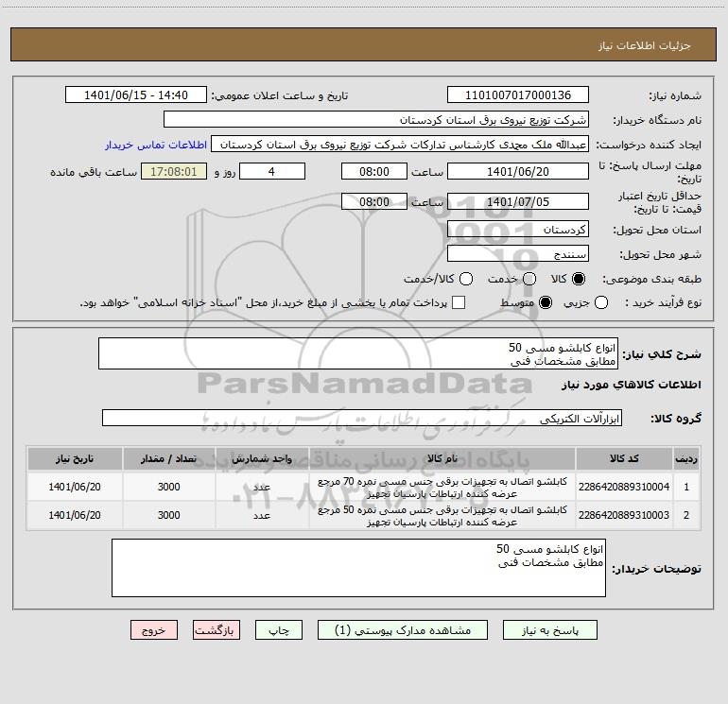Image resolution: width=728 pixels, height=704 pixels.
Task: Click unit عدد in row 2
Action: click(x=262, y=515)
